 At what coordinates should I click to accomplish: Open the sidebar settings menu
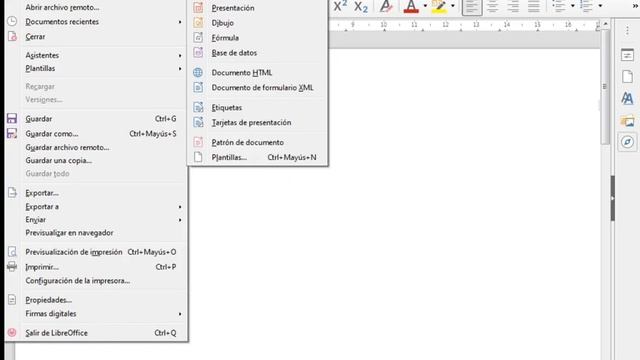click(627, 31)
